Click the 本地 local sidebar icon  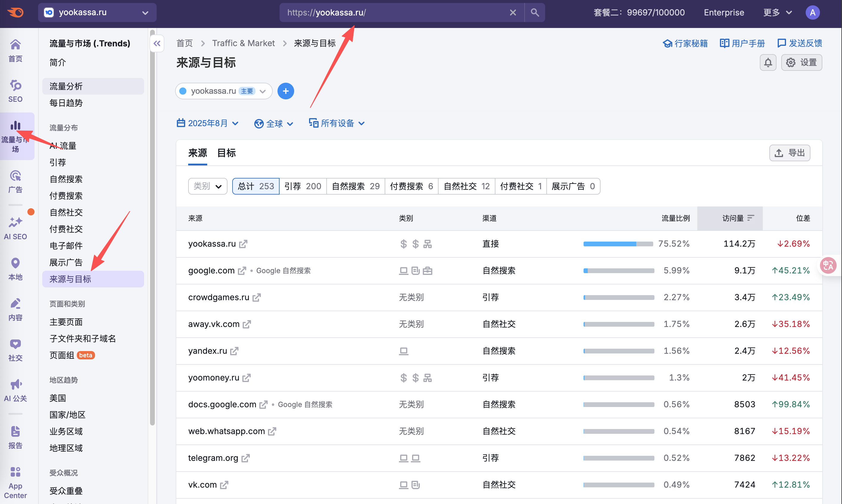click(15, 268)
